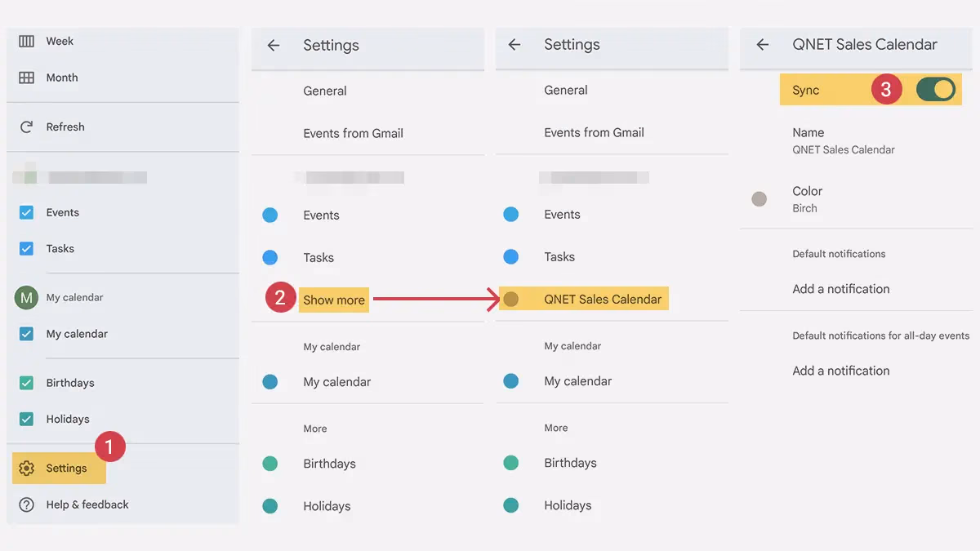
Task: Toggle My calendar checkbox in sidebar
Action: pyautogui.click(x=27, y=334)
